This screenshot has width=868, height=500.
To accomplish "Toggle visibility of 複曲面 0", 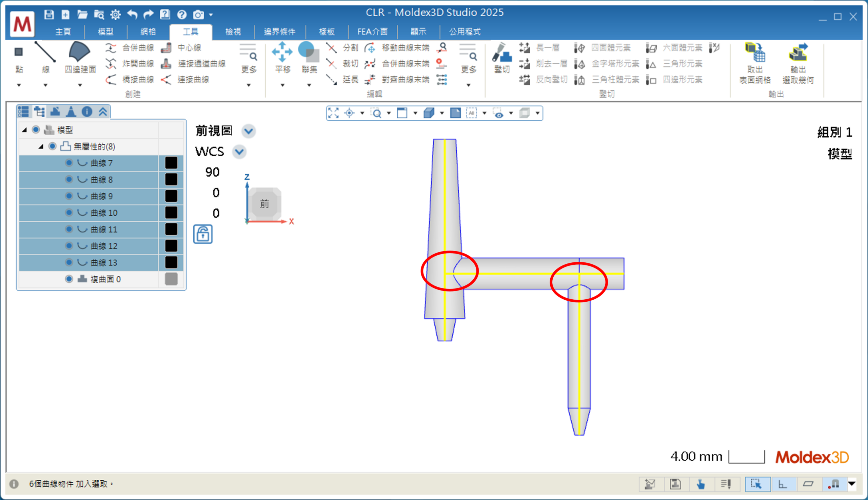I will pyautogui.click(x=69, y=279).
